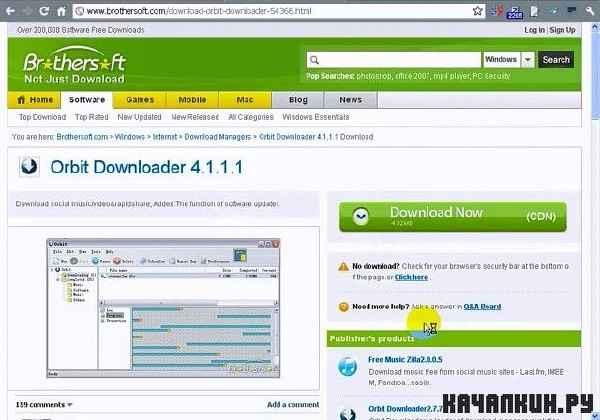Open the Top Download submenu link

42,117
